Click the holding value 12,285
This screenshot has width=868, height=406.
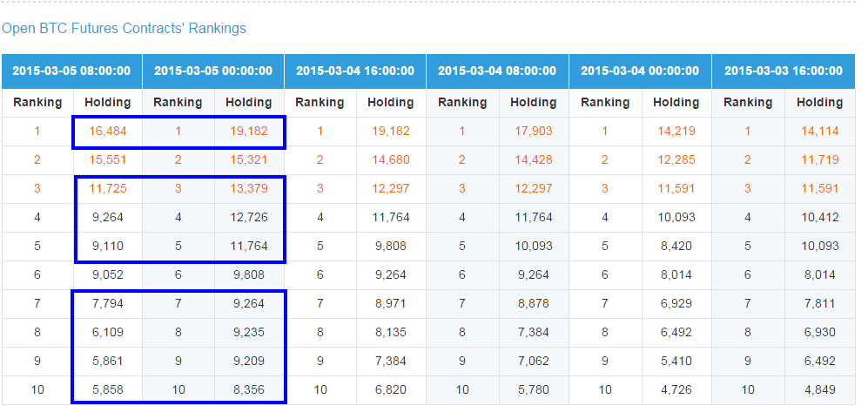(676, 160)
